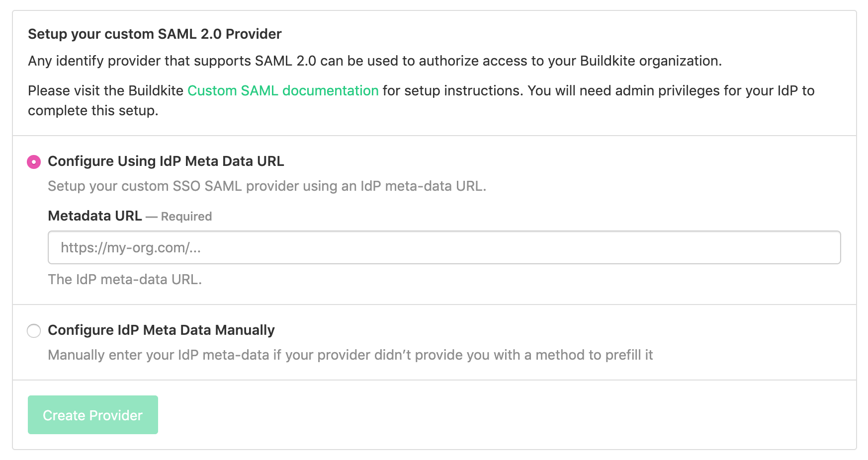This screenshot has height=460, width=868.
Task: Open the Custom SAML documentation link
Action: point(282,91)
